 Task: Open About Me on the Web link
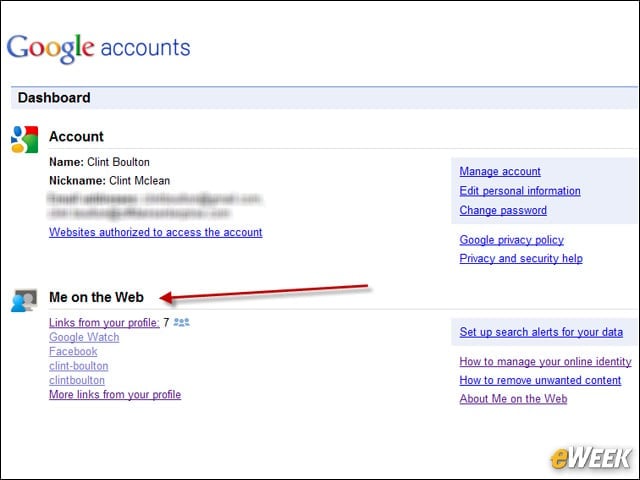click(513, 399)
